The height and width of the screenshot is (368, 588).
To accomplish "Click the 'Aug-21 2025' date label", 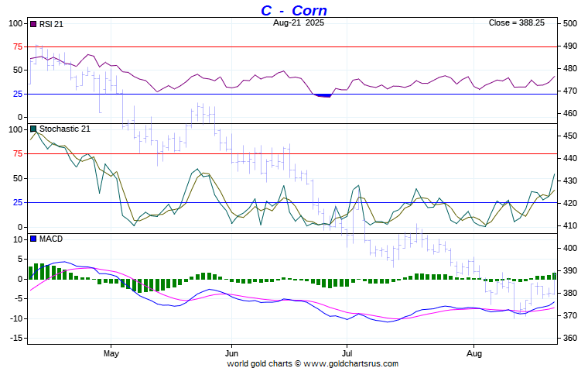I will [x=299, y=22].
